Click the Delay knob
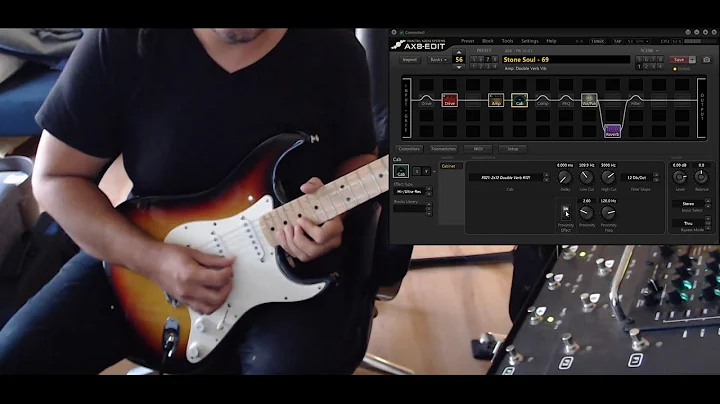The height and width of the screenshot is (404, 720). coord(565,177)
